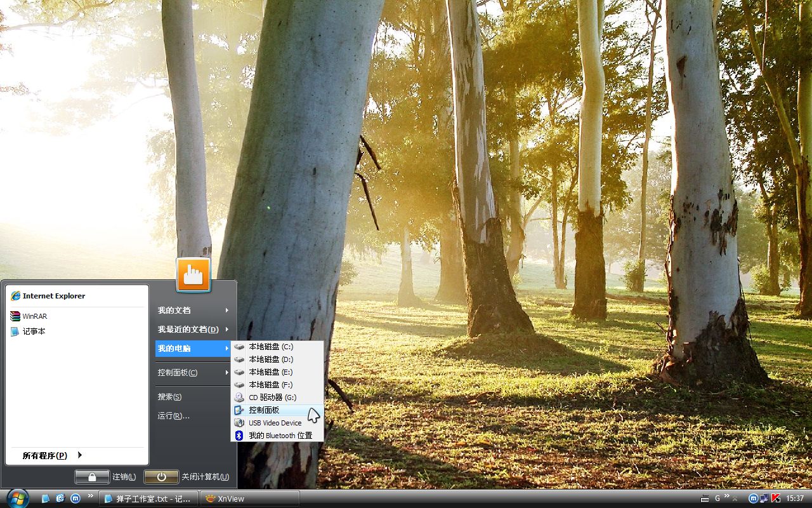Open USB Video Device icon

(x=239, y=423)
